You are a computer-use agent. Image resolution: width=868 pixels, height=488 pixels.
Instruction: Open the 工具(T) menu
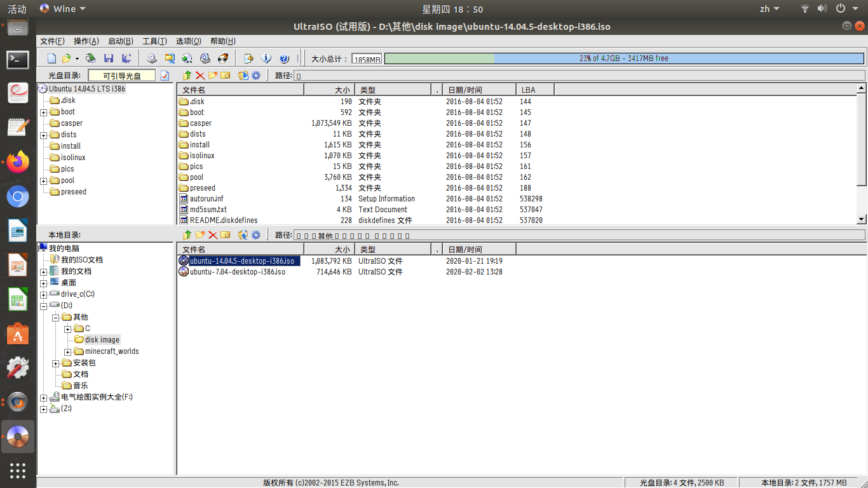[x=154, y=41]
